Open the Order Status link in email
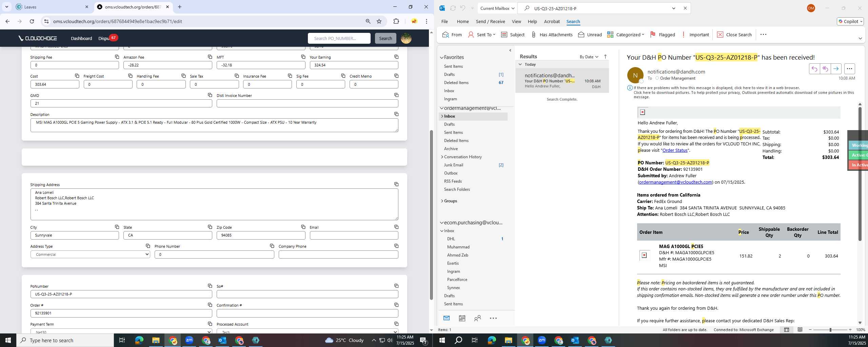 click(x=675, y=150)
